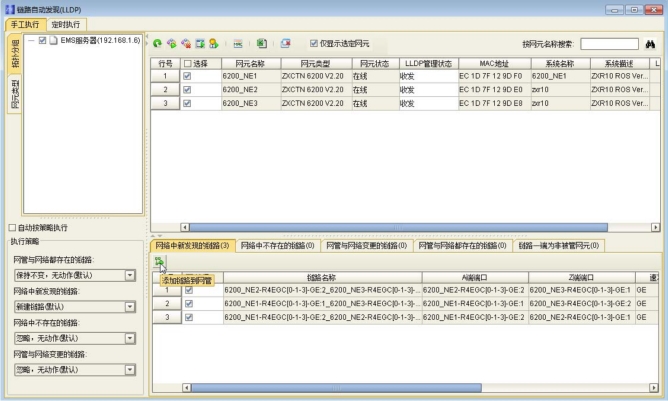Uncheck the checkbox for row 6200_NE2
The image size is (668, 401).
[187, 89]
